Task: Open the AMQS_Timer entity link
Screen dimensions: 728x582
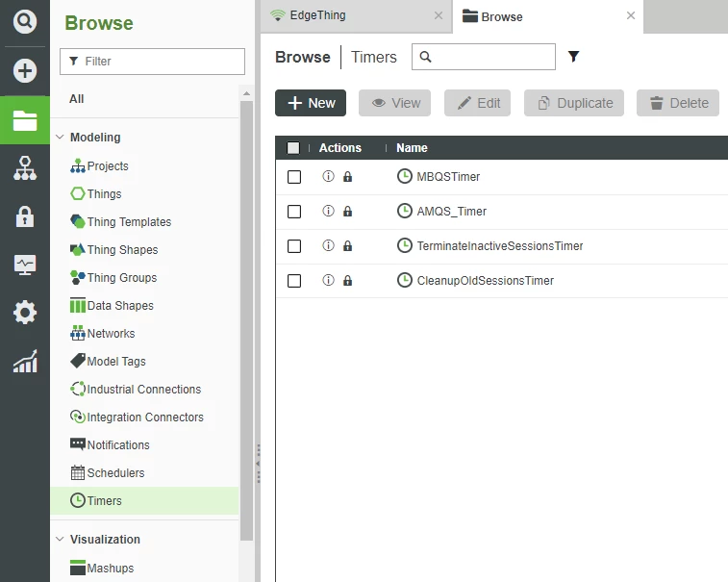Action: point(451,212)
